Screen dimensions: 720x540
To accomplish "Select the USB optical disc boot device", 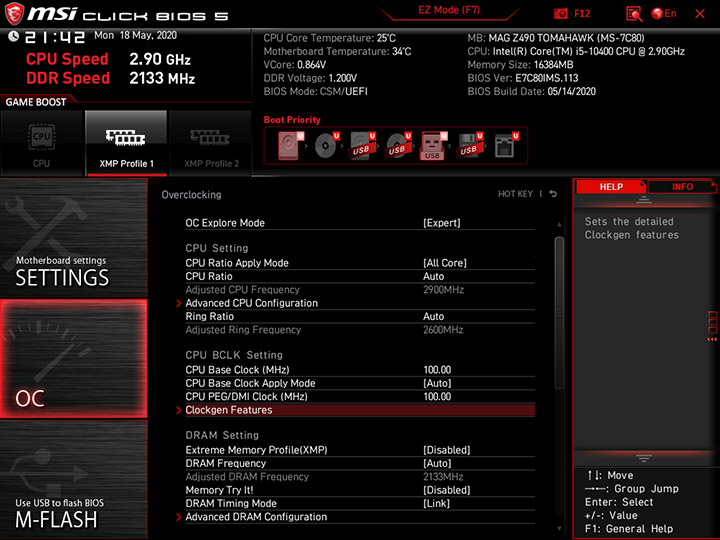I will click(399, 146).
